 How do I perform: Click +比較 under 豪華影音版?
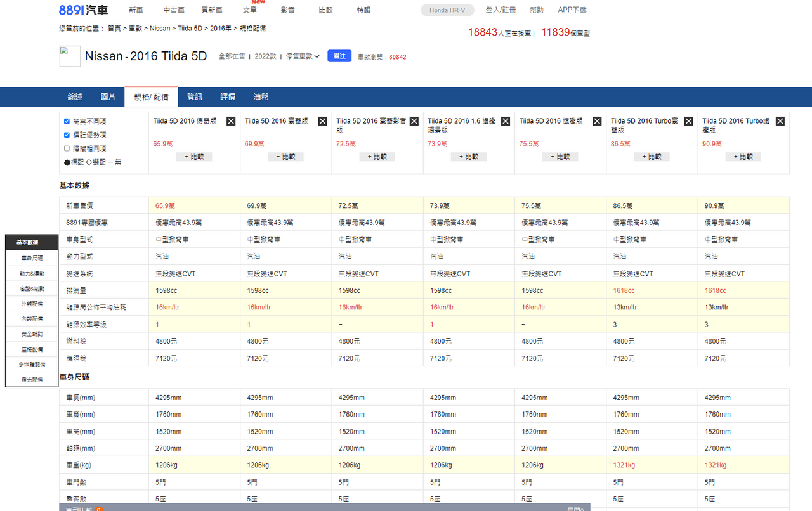377,157
